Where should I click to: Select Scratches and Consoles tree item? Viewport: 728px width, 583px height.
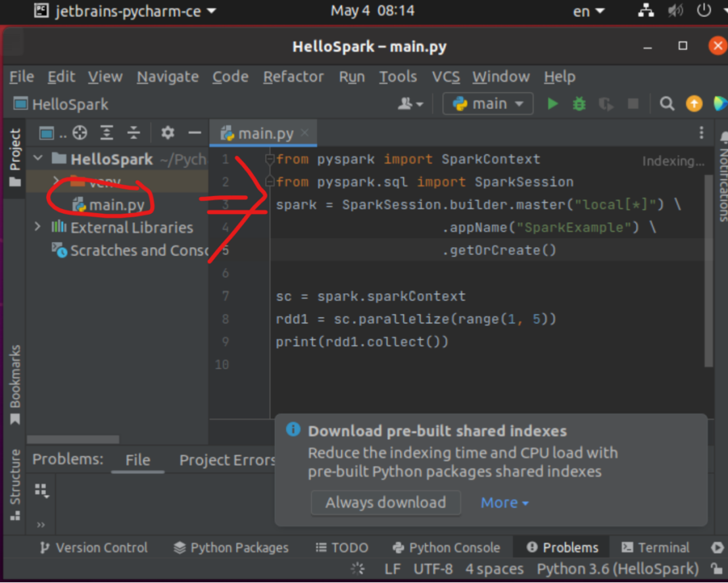pyautogui.click(x=116, y=250)
